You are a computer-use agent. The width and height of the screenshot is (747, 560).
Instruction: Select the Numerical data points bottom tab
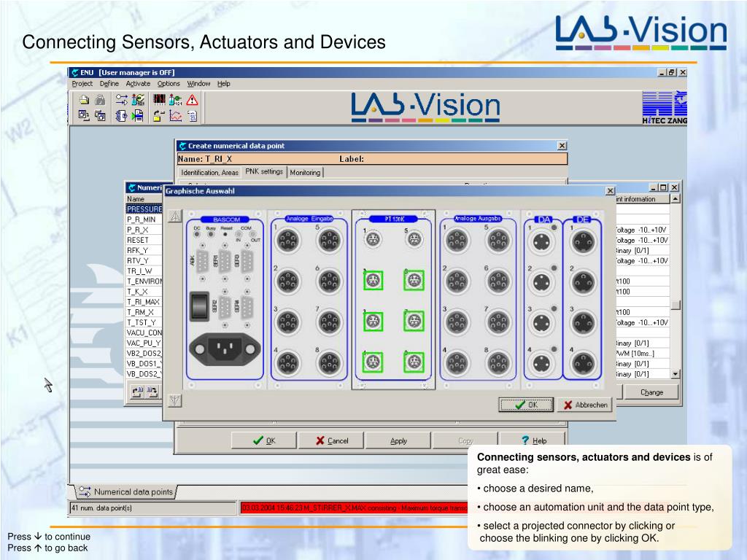tap(126, 491)
